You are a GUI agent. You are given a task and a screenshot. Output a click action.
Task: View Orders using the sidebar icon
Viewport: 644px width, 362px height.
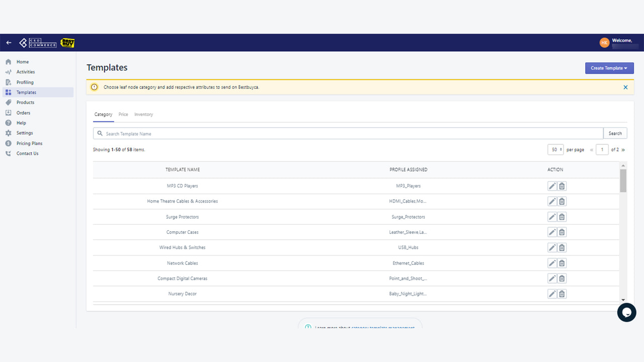[9, 113]
